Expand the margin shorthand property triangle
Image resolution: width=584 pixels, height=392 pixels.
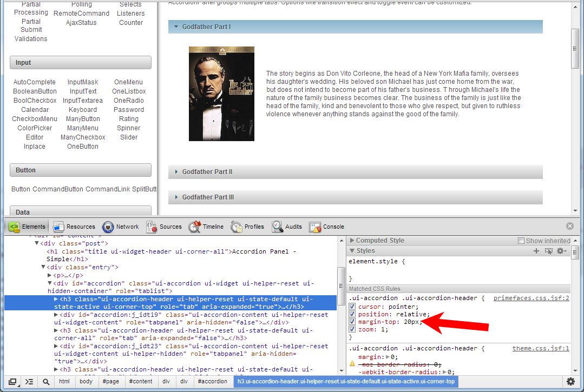coord(388,357)
